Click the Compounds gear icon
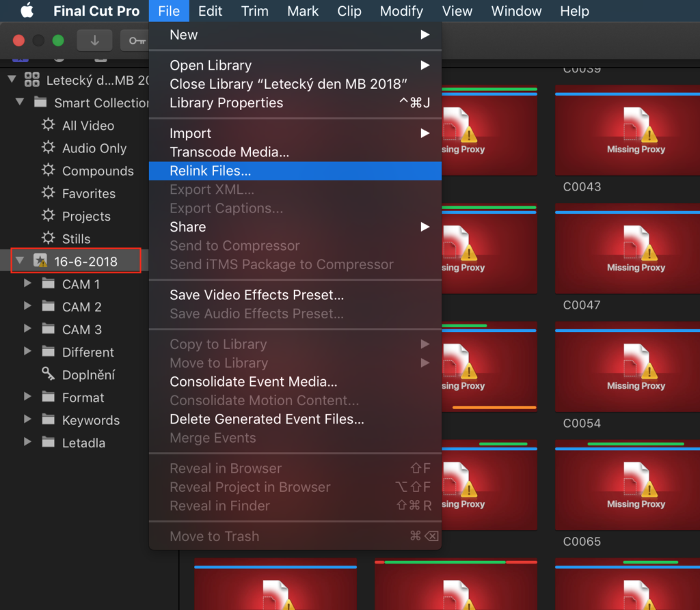Screen dimensions: 700x610 tap(49, 170)
